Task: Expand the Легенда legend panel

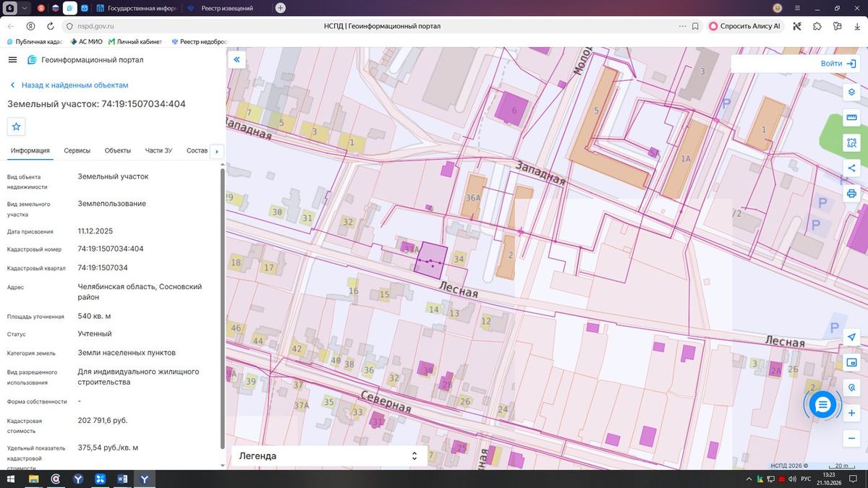Action: click(328, 456)
